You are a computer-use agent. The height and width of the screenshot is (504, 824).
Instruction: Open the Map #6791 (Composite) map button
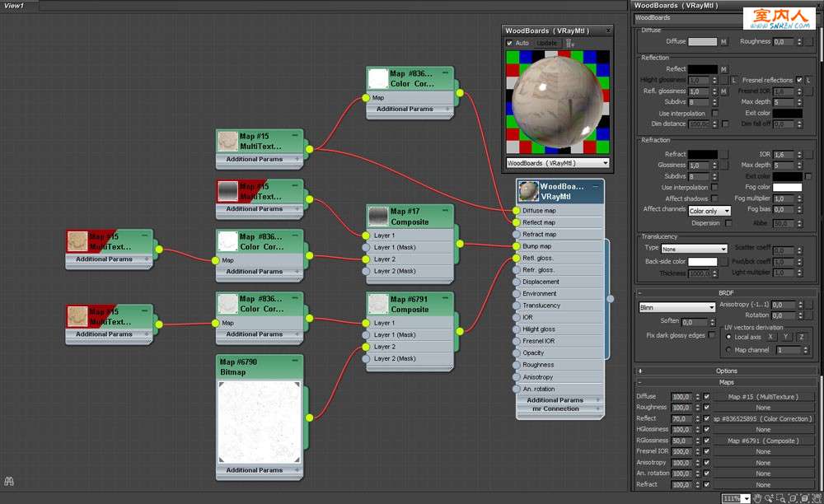click(x=763, y=441)
